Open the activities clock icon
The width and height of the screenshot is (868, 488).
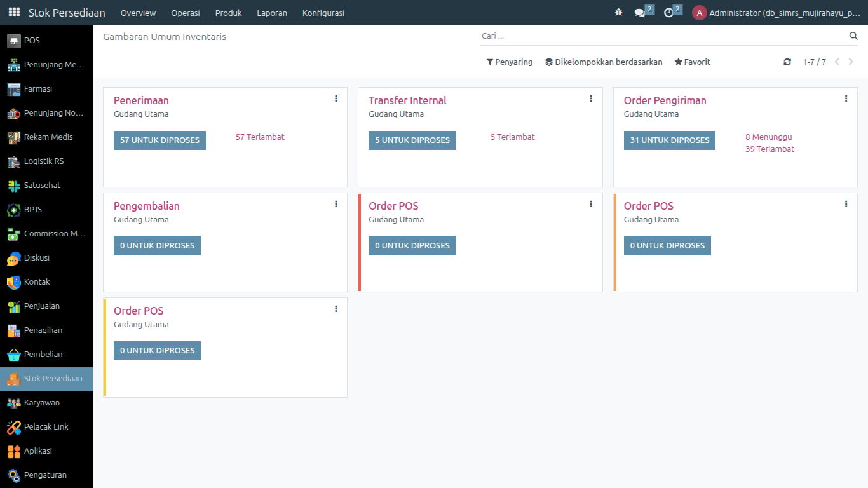[668, 13]
